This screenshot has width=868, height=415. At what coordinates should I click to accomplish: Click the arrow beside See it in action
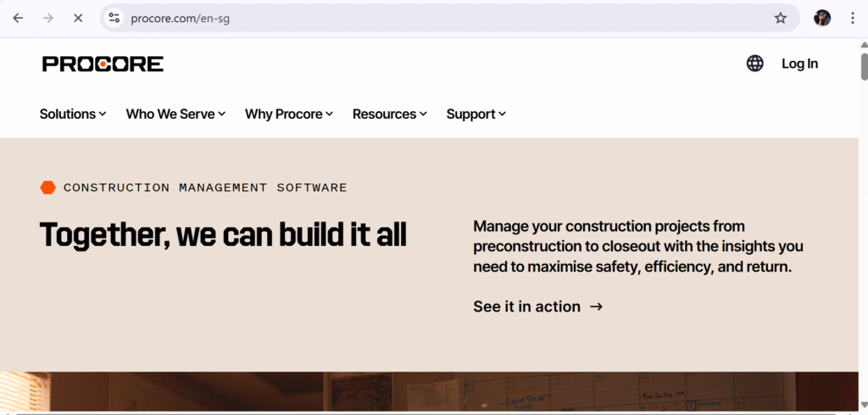pyautogui.click(x=596, y=306)
